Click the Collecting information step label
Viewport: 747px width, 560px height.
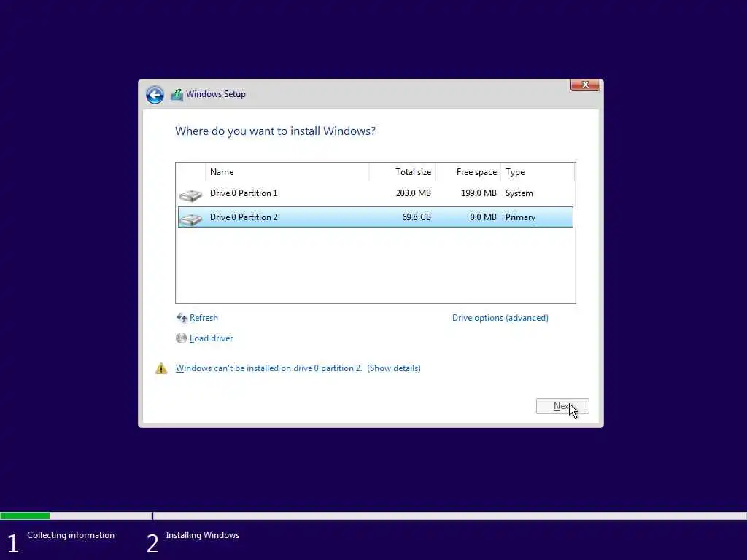click(x=71, y=535)
